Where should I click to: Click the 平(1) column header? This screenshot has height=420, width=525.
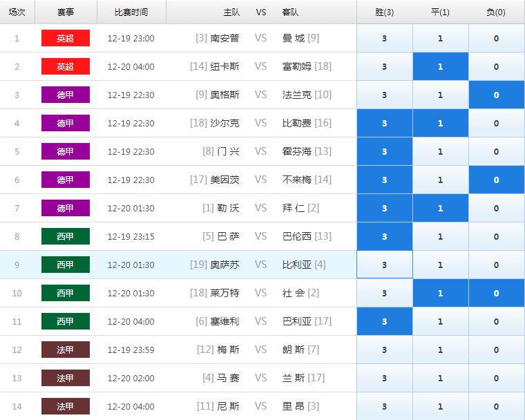click(440, 12)
